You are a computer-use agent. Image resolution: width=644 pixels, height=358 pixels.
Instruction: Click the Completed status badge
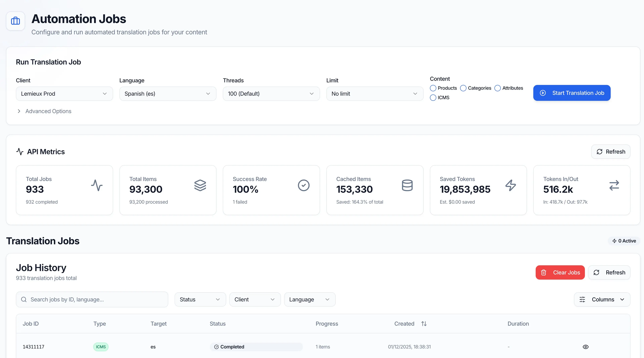click(x=256, y=347)
